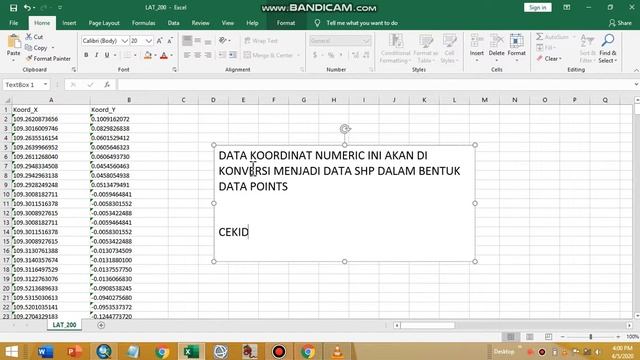The height and width of the screenshot is (360, 640).
Task: Switch to the Page Layout tab
Action: [104, 23]
